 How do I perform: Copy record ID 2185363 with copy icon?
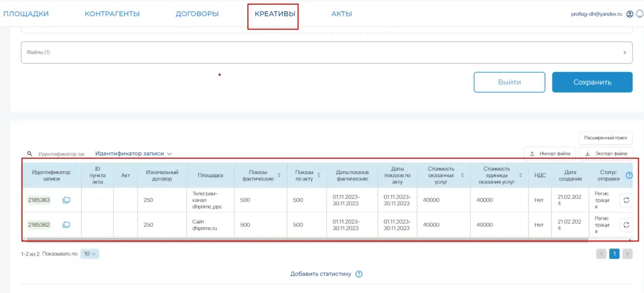click(x=66, y=200)
